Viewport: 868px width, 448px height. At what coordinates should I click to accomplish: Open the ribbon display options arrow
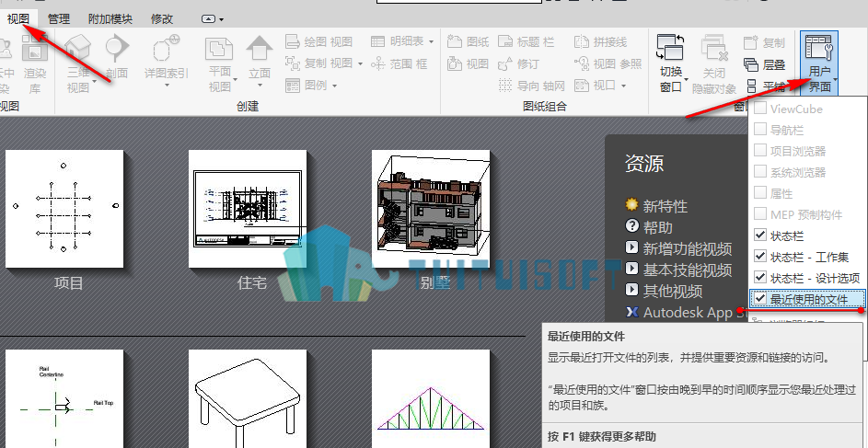(x=222, y=19)
